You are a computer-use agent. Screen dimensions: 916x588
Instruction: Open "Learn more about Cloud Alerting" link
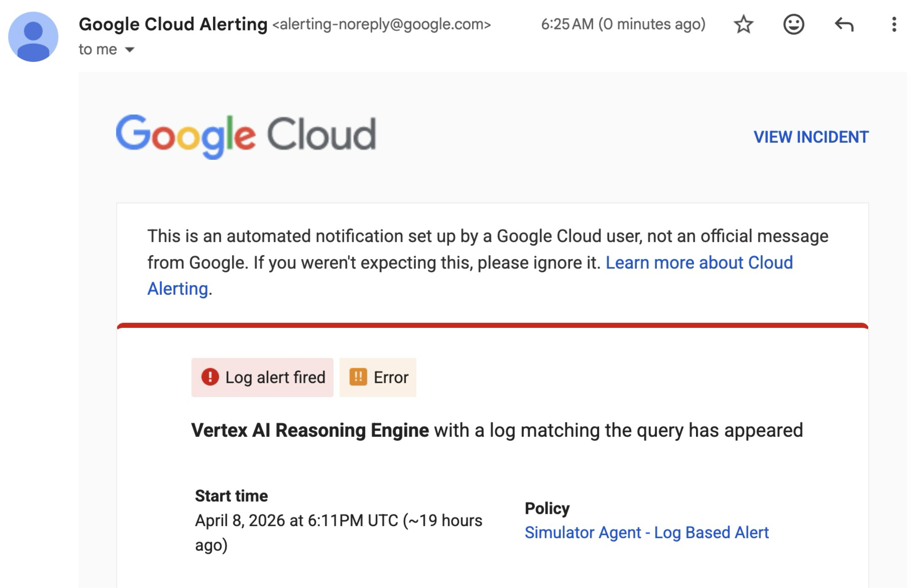pos(699,263)
